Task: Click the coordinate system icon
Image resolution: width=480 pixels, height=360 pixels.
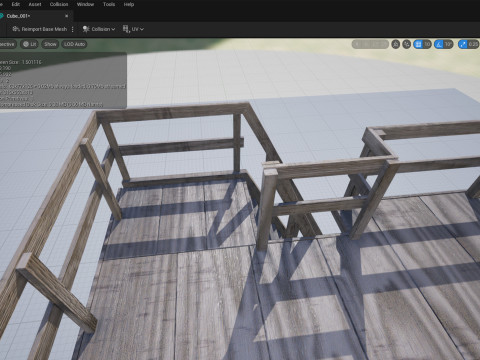Action: [x=396, y=44]
